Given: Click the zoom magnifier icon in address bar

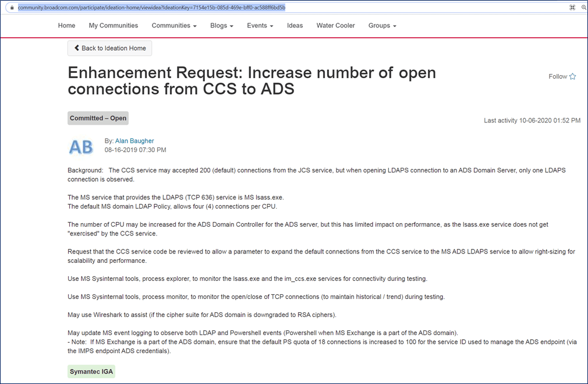Looking at the screenshot, I should coord(583,8).
